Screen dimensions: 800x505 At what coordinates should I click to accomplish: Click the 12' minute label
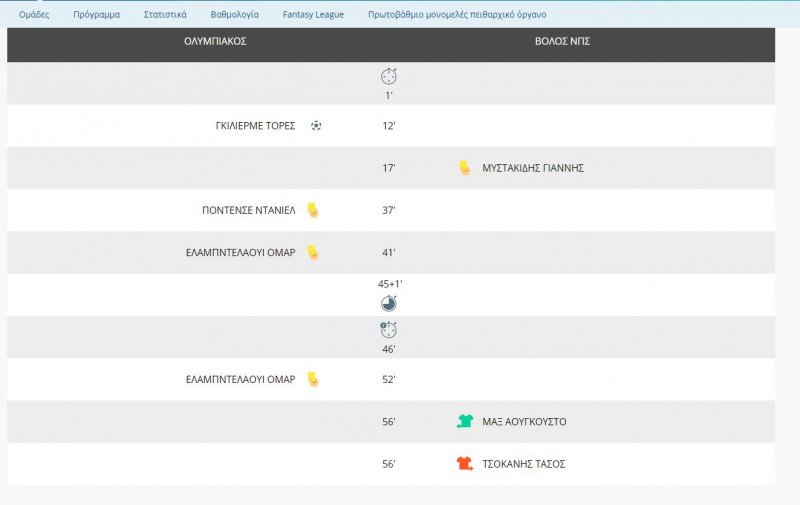[x=389, y=126]
